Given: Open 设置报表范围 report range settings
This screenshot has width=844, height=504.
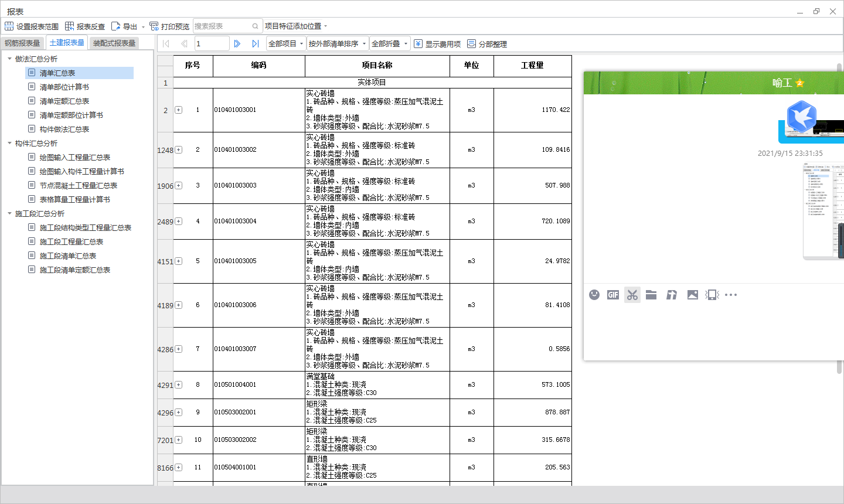Looking at the screenshot, I should (x=32, y=26).
